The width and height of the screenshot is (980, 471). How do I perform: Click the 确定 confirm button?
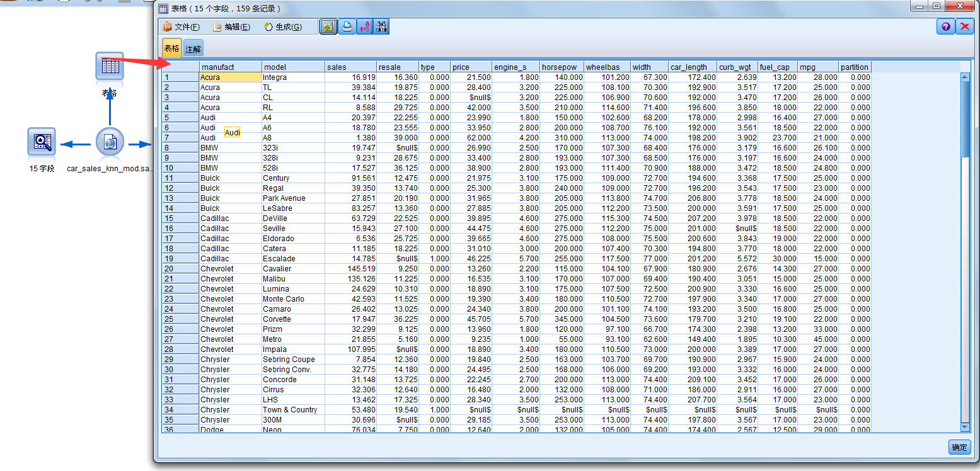(960, 447)
